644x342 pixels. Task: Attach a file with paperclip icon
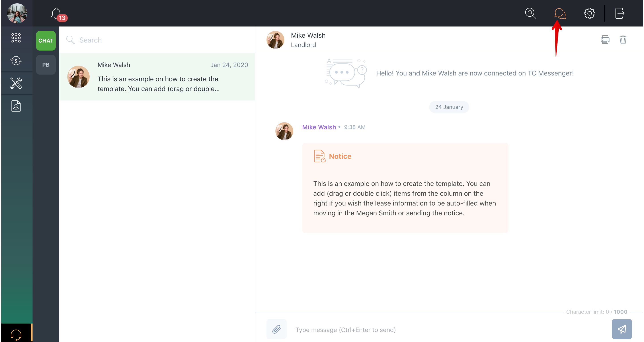click(x=276, y=329)
